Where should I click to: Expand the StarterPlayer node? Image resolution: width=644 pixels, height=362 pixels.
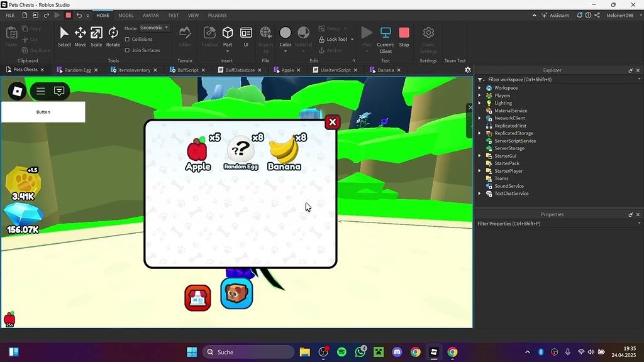point(479,171)
